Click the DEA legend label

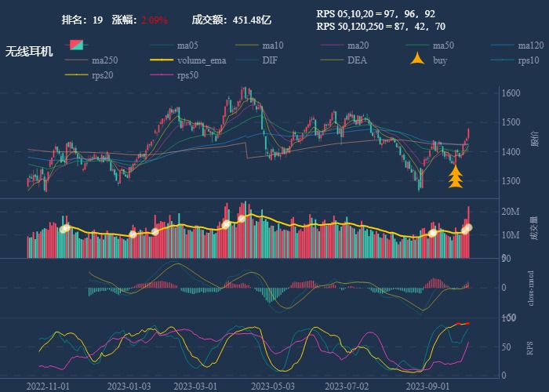[356, 60]
